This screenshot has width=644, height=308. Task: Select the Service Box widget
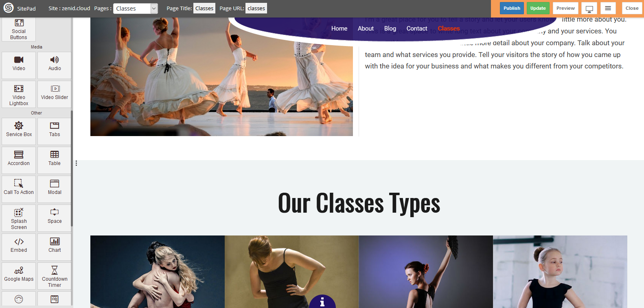tap(19, 131)
